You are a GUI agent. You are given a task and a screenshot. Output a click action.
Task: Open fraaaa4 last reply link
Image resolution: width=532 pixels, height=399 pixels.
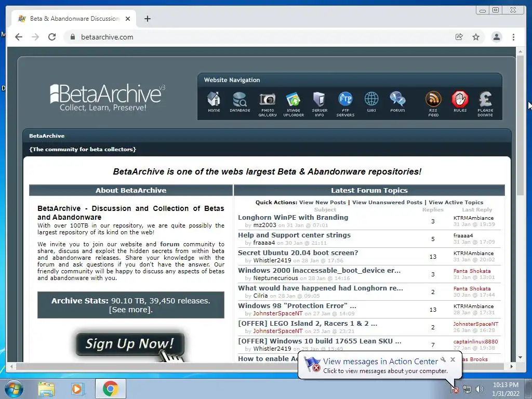(463, 235)
